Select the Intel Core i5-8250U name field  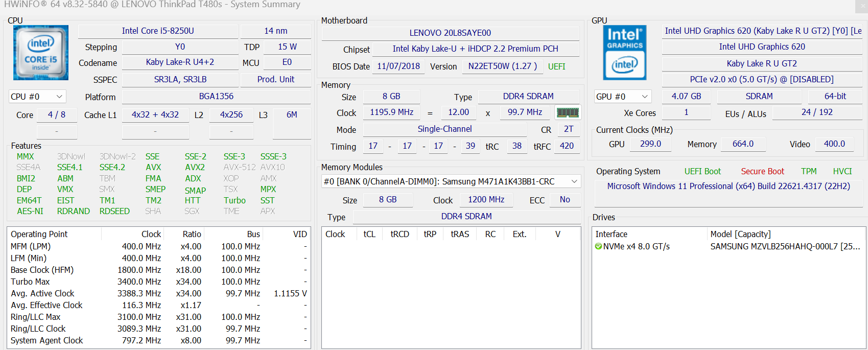coord(158,31)
